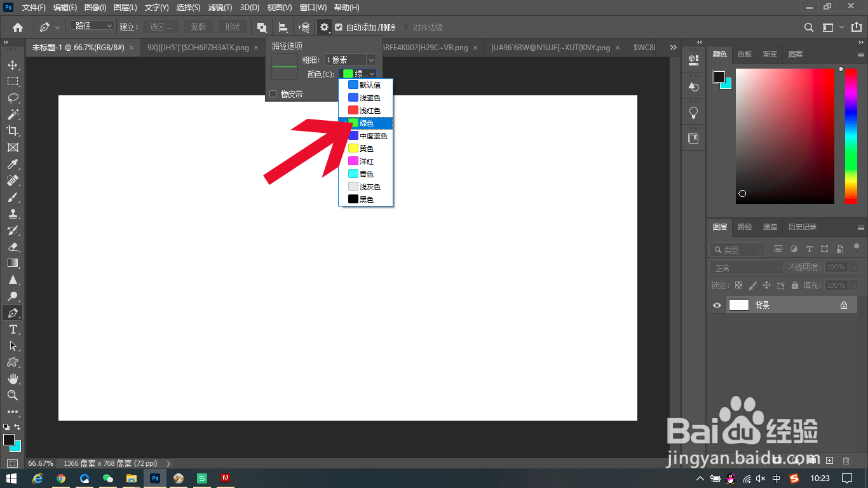
Task: Select the Dodge tool
Action: tap(12, 296)
